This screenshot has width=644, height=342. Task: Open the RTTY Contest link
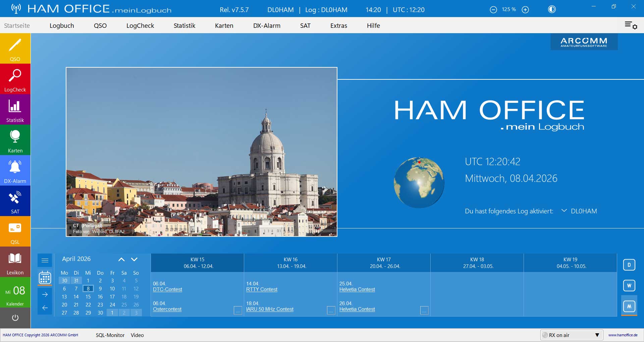pyautogui.click(x=262, y=289)
